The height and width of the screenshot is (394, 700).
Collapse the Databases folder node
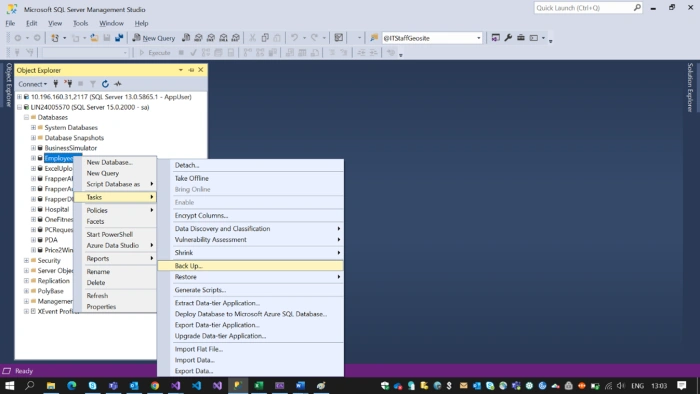click(26, 117)
